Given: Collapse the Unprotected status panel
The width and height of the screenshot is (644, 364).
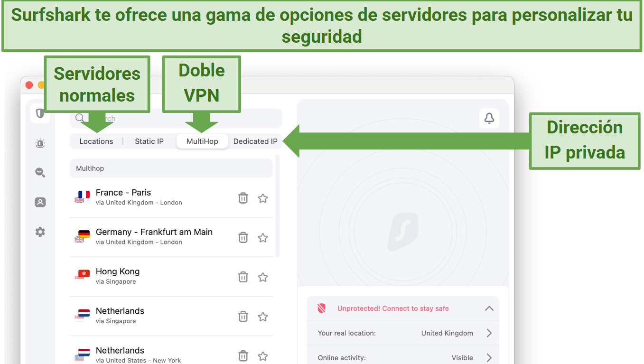Looking at the screenshot, I should (489, 308).
